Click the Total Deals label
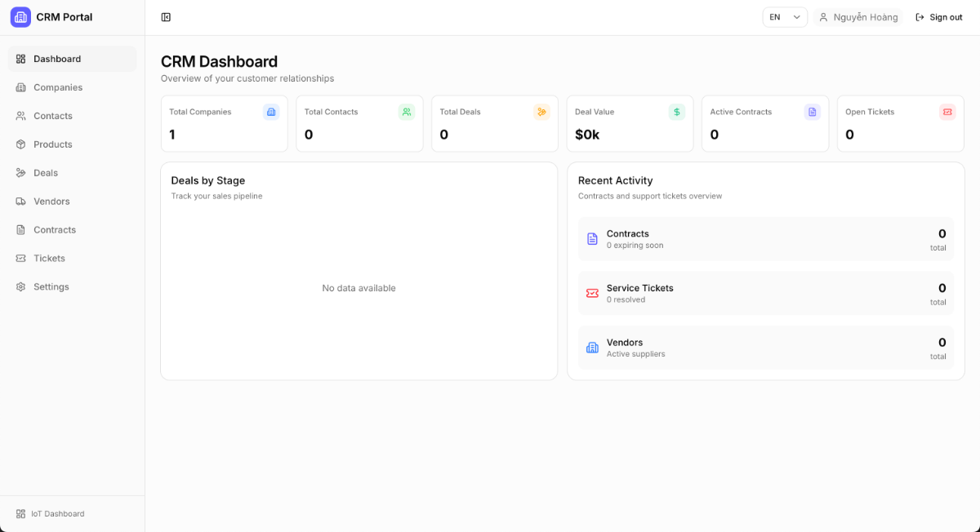 pos(460,112)
